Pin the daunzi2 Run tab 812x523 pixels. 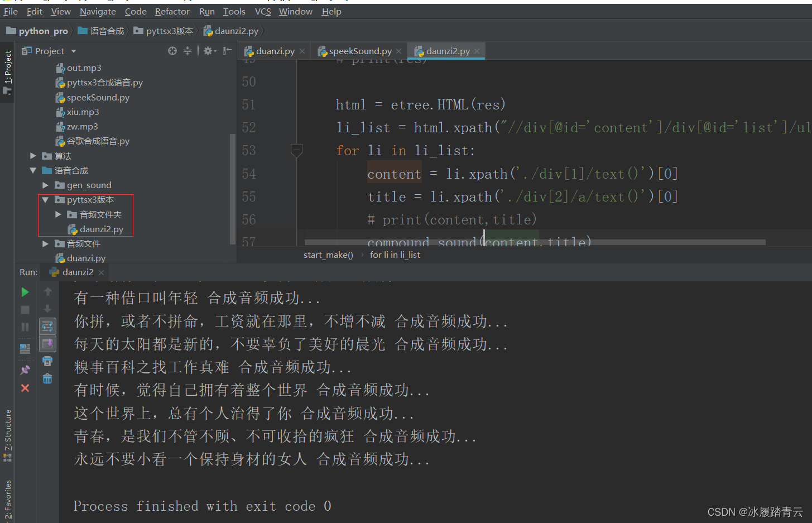pos(25,370)
